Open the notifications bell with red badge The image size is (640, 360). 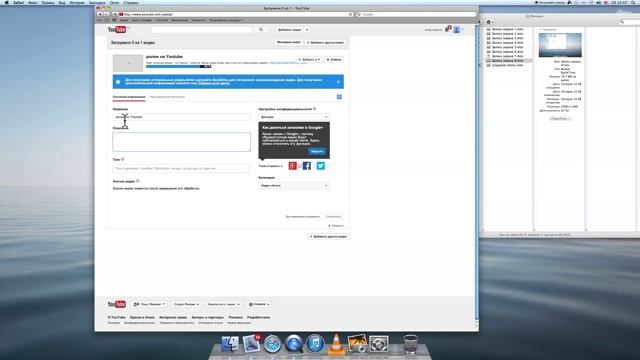coord(448,29)
